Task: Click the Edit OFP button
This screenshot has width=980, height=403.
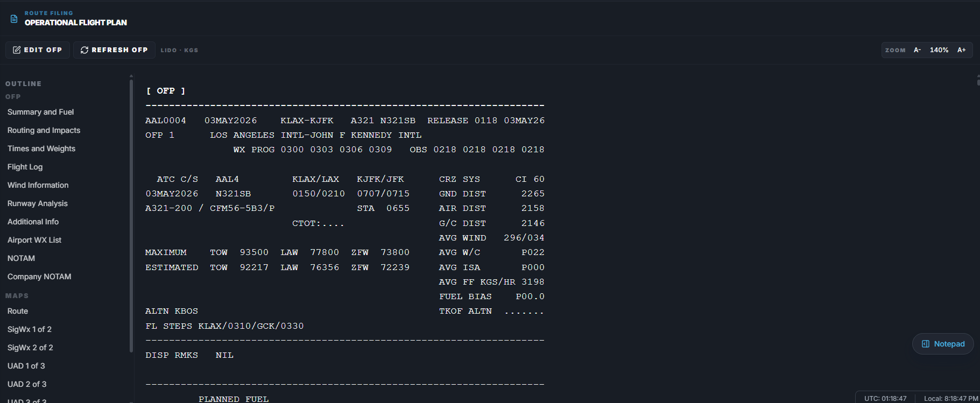Action: click(38, 50)
